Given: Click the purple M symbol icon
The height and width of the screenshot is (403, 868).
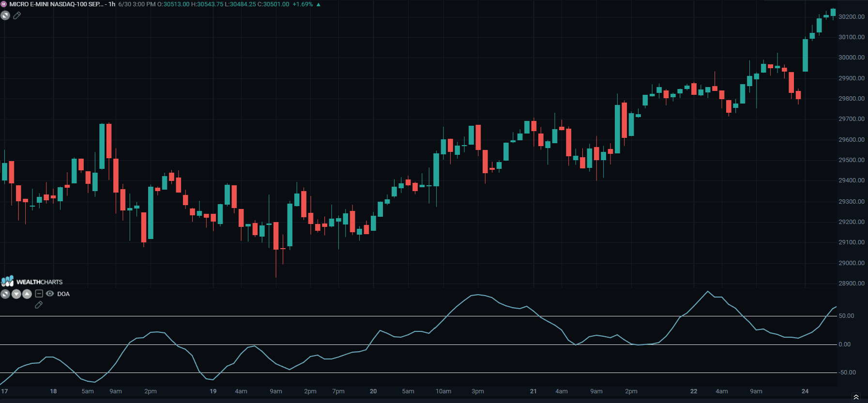Looking at the screenshot, I should pyautogui.click(x=4, y=4).
